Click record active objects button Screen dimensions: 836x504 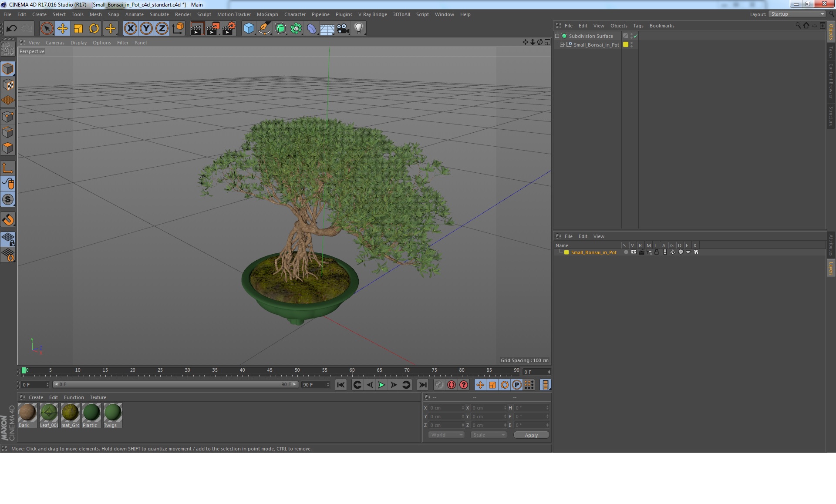(439, 385)
